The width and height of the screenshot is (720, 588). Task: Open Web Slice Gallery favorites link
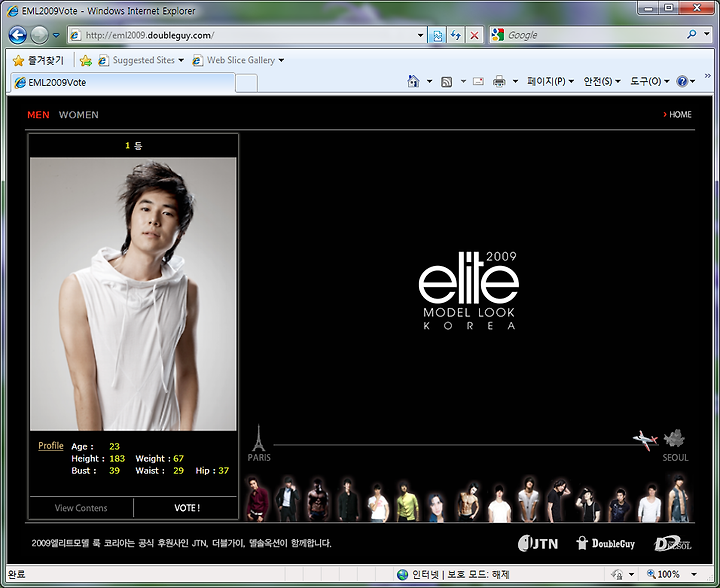point(238,60)
